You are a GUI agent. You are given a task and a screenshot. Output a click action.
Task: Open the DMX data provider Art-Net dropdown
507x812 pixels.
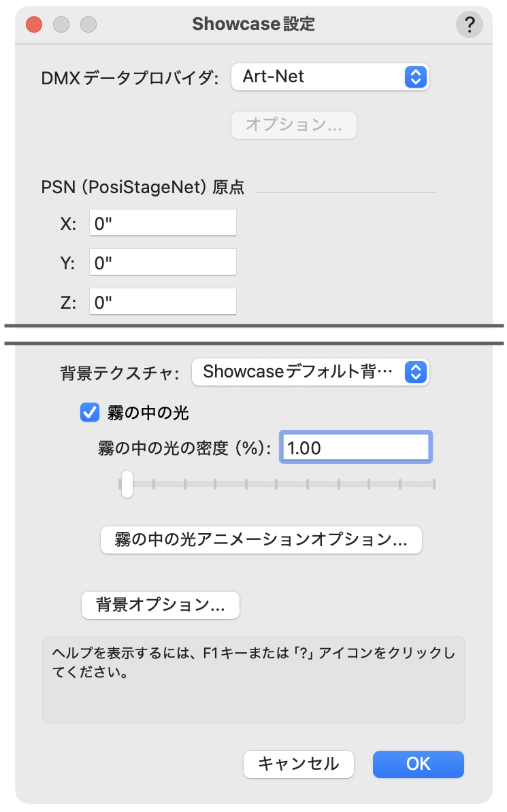coord(329,77)
